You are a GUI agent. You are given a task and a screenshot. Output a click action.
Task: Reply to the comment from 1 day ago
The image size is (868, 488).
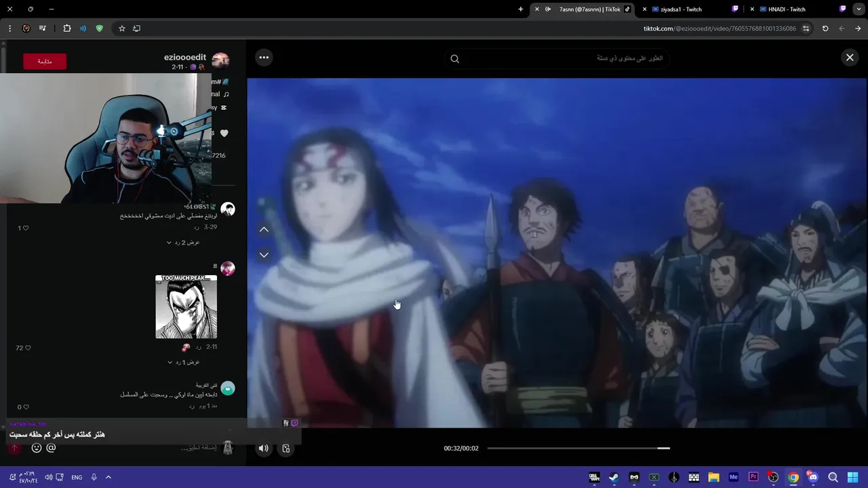click(x=192, y=406)
